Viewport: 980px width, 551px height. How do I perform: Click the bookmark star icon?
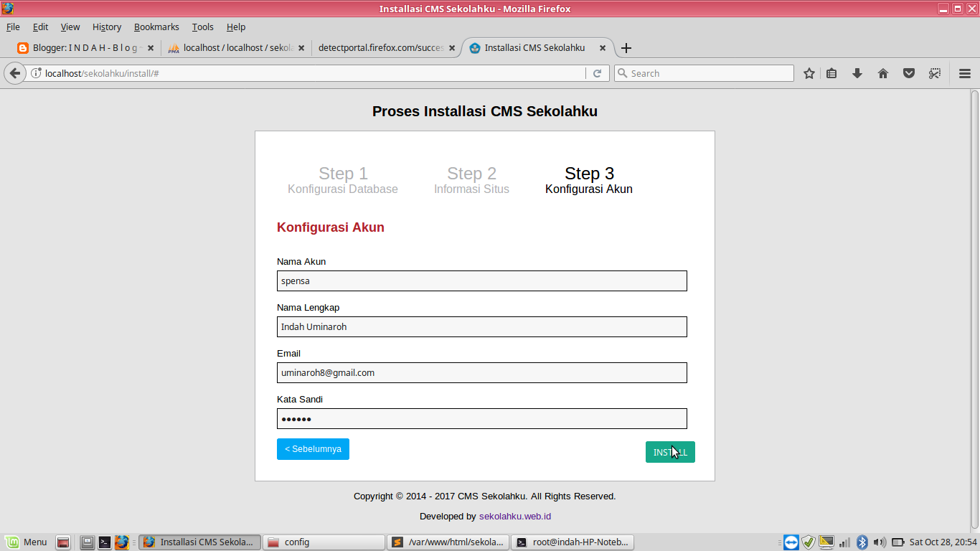(x=809, y=72)
